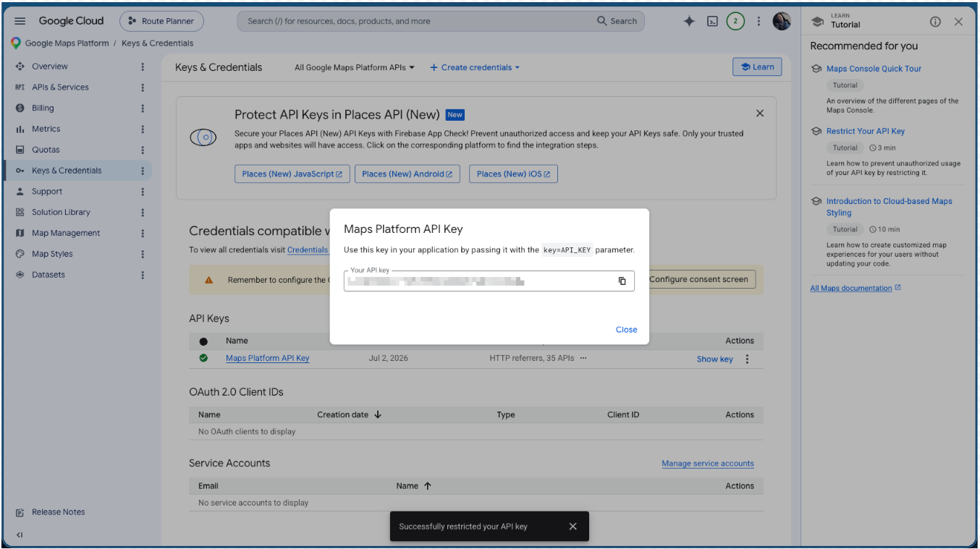Open Maps Console Quick Tour tutorial

pyautogui.click(x=874, y=69)
